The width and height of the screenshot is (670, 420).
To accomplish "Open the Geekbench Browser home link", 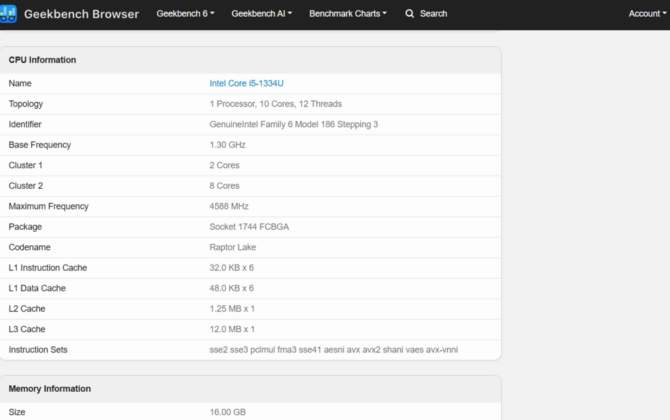I will pos(81,14).
